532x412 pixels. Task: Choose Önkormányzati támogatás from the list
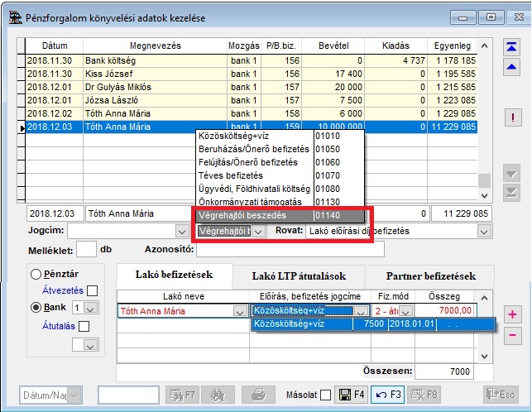254,202
